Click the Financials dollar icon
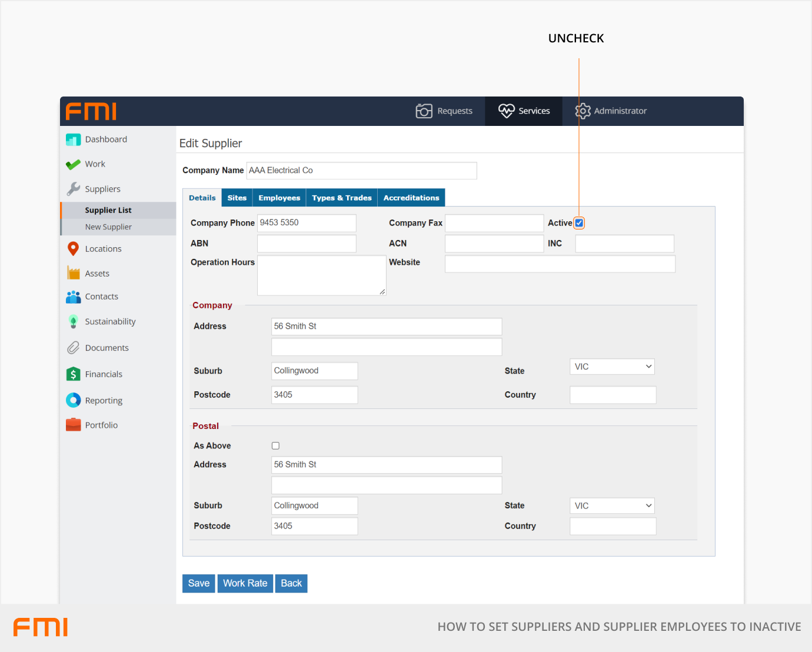 click(73, 374)
